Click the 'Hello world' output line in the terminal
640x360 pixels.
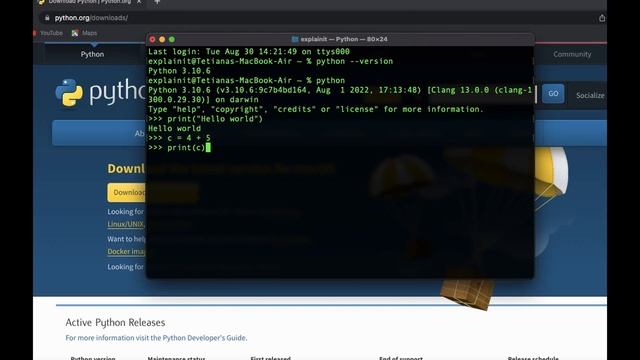[x=174, y=128]
